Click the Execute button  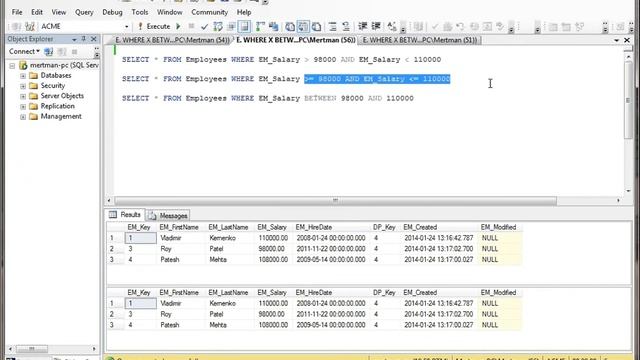coord(153,27)
